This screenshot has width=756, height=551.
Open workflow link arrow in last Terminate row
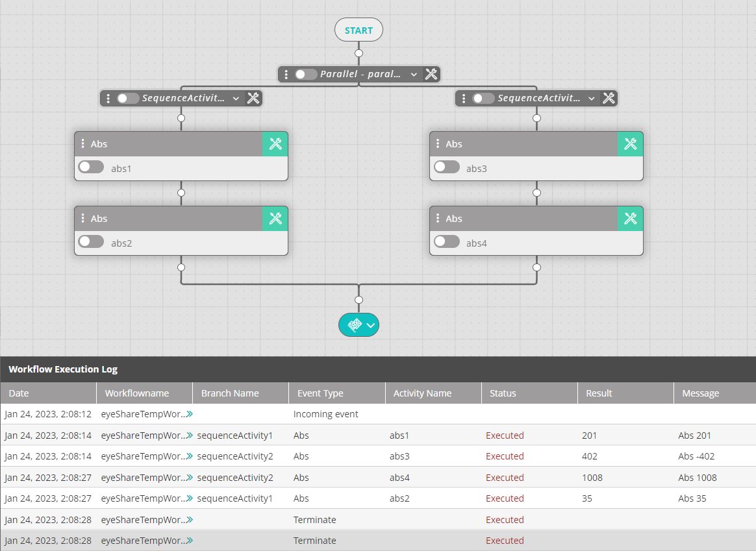point(190,541)
